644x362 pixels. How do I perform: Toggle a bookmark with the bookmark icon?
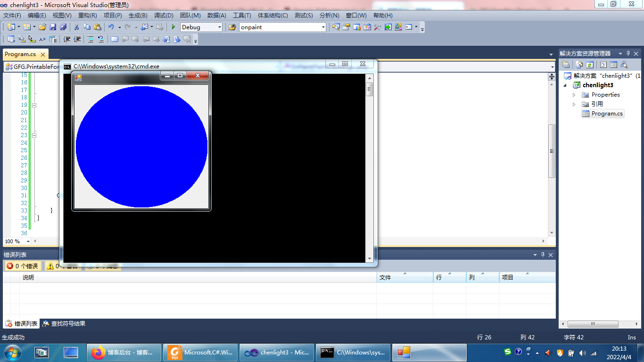(115, 40)
